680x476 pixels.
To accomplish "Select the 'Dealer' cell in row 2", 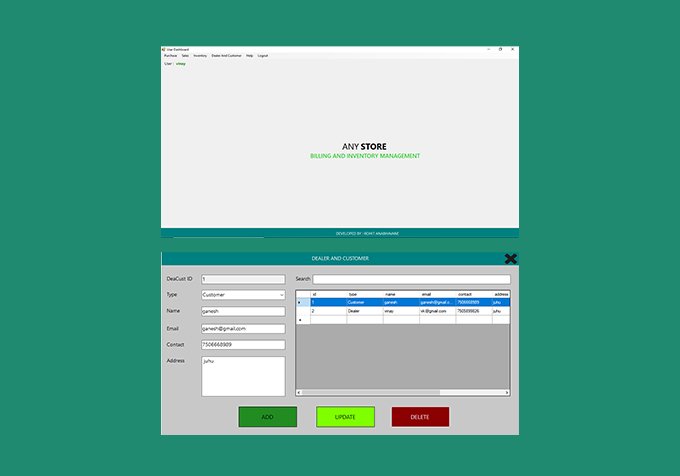I will [365, 311].
